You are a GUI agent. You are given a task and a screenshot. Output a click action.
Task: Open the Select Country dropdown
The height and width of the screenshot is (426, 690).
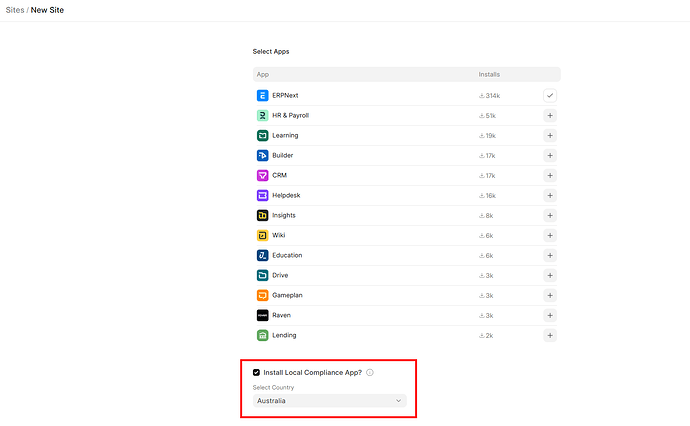(329, 401)
